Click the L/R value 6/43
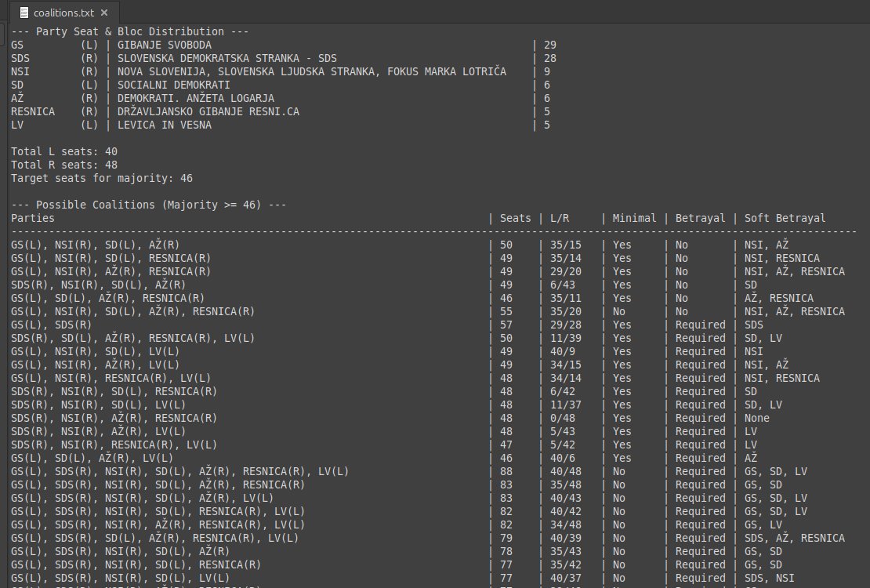 pos(563,285)
